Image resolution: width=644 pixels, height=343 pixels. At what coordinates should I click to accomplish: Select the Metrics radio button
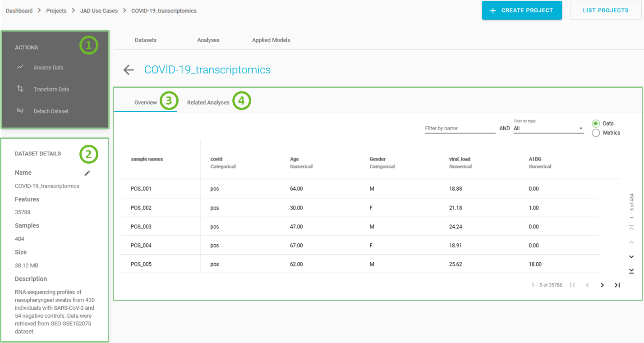(x=596, y=133)
